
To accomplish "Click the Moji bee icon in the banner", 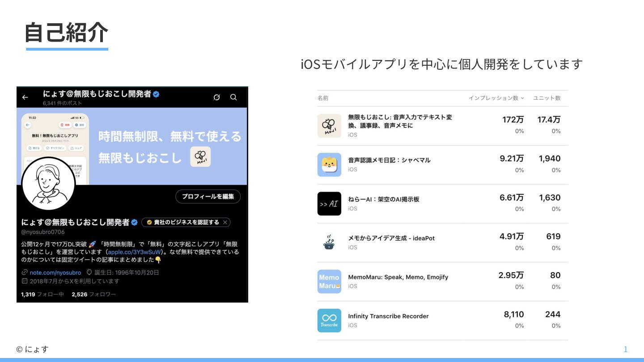I will pos(200,157).
